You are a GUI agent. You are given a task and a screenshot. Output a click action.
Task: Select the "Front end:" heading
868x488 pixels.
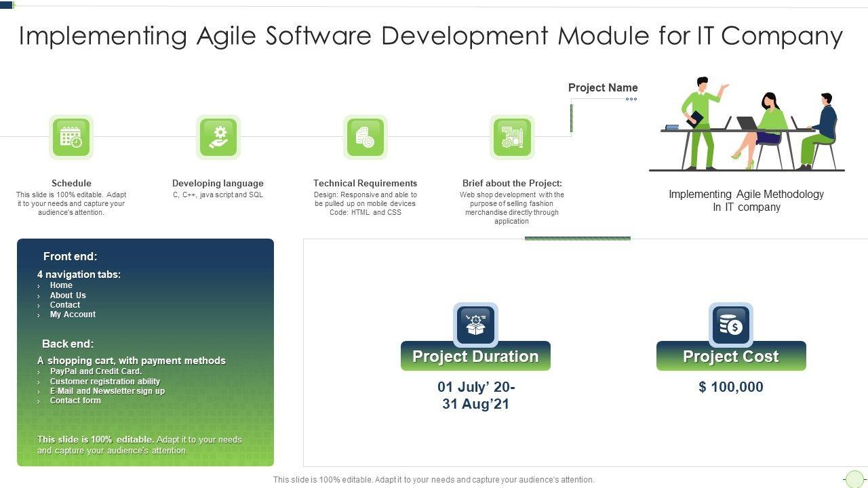pyautogui.click(x=71, y=256)
